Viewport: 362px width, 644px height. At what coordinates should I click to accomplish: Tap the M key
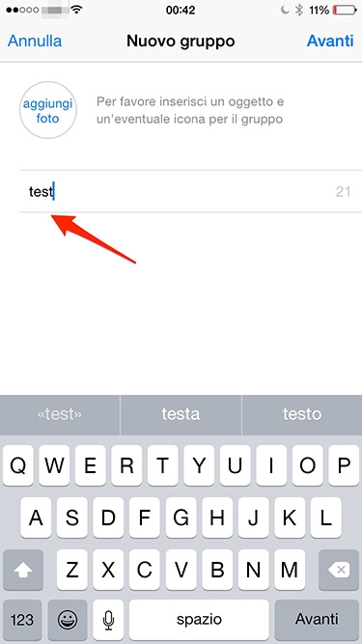(x=290, y=570)
